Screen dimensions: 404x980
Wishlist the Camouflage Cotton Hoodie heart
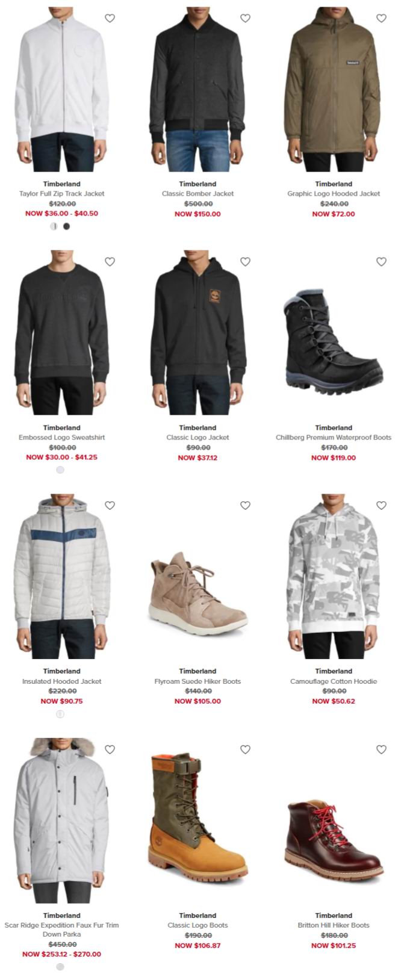click(381, 505)
